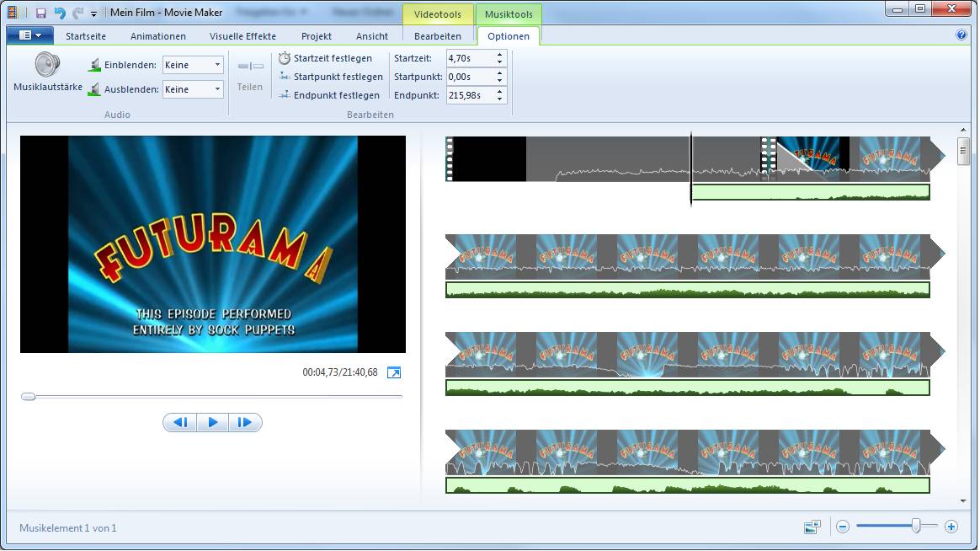Expand the Ausblenden dropdown

(216, 89)
